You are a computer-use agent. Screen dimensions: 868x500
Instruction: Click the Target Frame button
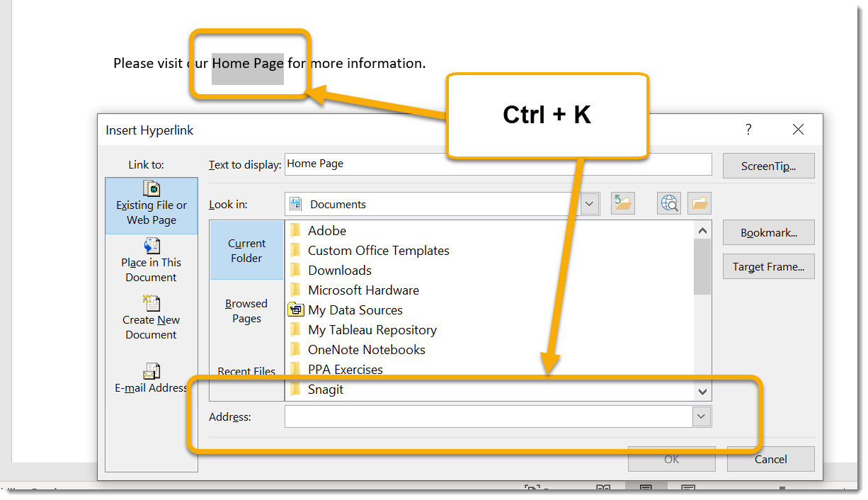[x=768, y=267]
